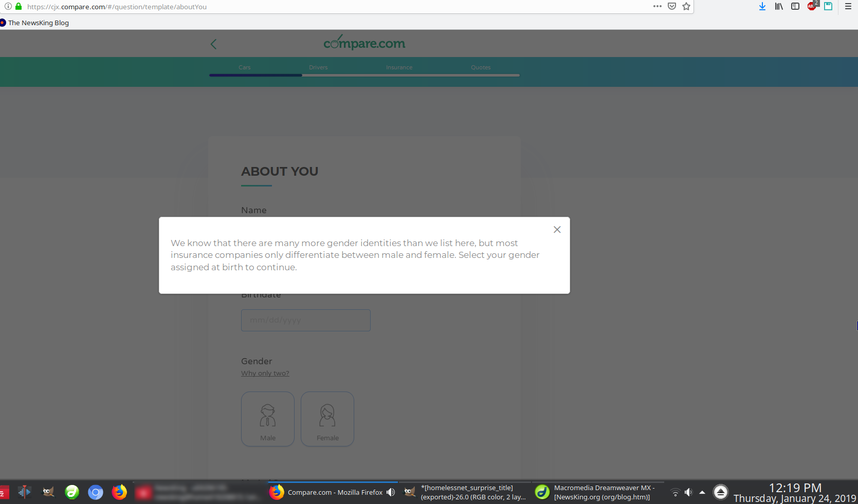Toggle the Firefox sidebar view
858x504 pixels.
pyautogui.click(x=795, y=7)
